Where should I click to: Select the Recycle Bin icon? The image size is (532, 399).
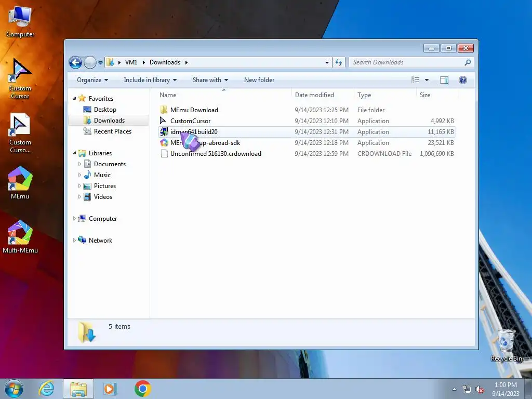[x=506, y=345]
